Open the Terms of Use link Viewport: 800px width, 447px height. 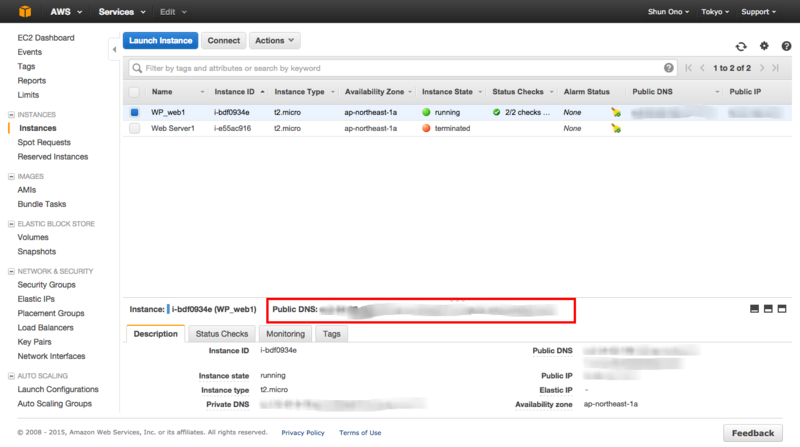point(360,433)
